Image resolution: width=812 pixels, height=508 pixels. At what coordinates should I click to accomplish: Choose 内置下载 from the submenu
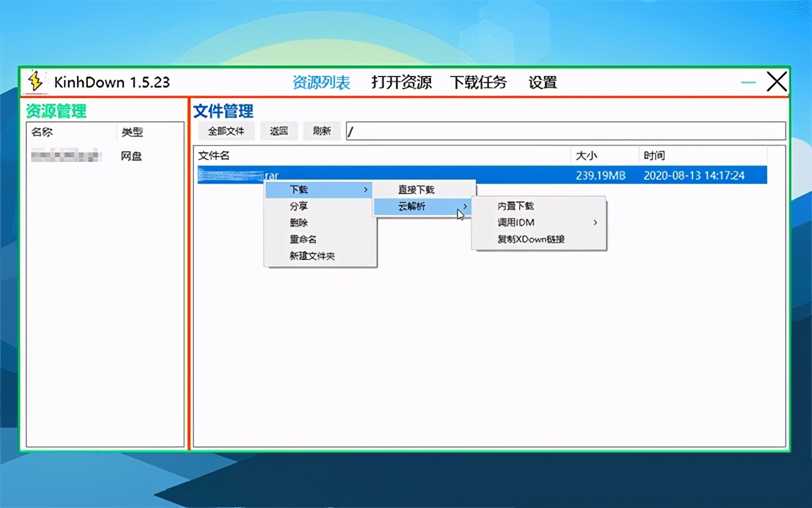(x=539, y=206)
